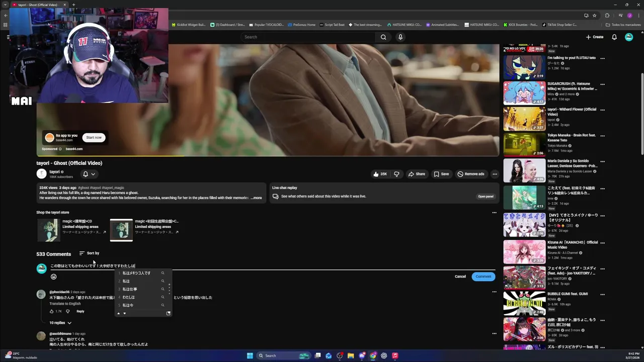Open the notifications bell in YouTube header
This screenshot has width=644, height=362.
coord(614,37)
